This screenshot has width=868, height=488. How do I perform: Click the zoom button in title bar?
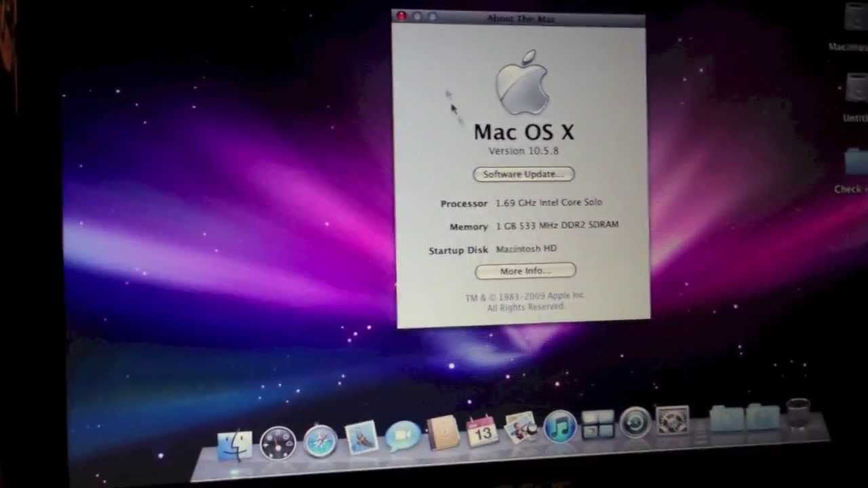pos(433,17)
